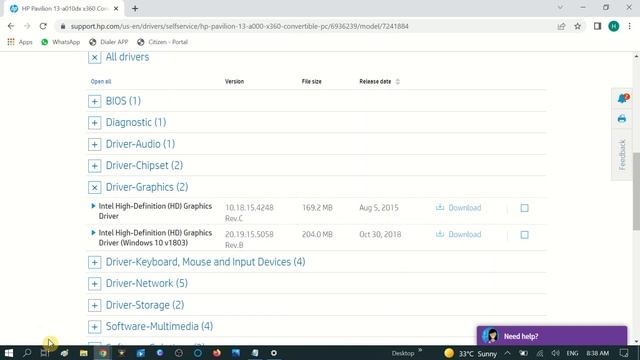This screenshot has height=360, width=640.
Task: Expand the Driver-Chipset (2) category
Action: pyautogui.click(x=94, y=166)
